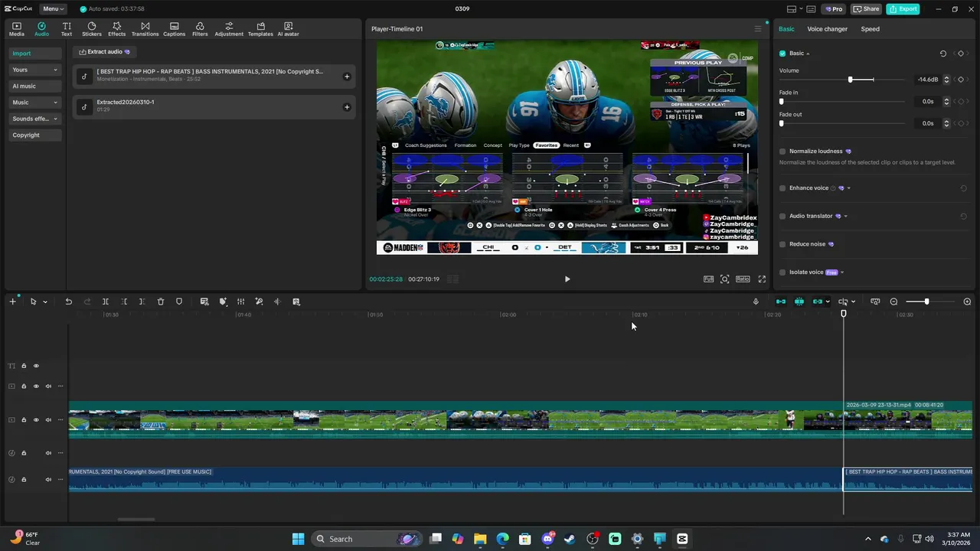Delete the selected clip with trash icon

161,302
